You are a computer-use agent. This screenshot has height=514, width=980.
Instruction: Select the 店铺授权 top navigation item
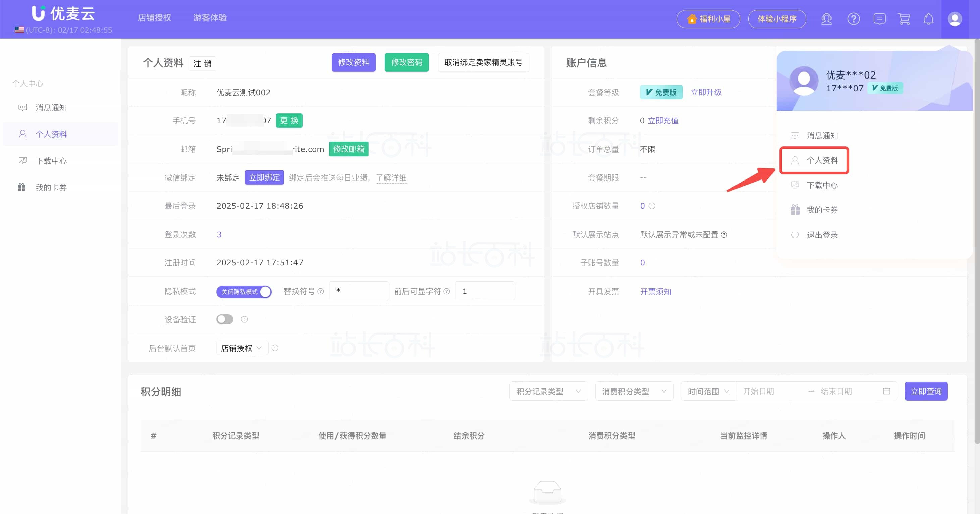pos(154,17)
